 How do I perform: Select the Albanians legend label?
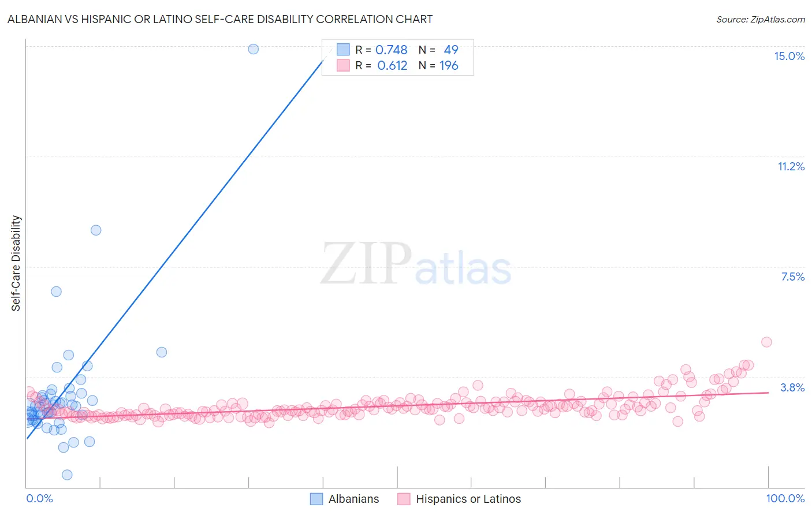point(354,499)
